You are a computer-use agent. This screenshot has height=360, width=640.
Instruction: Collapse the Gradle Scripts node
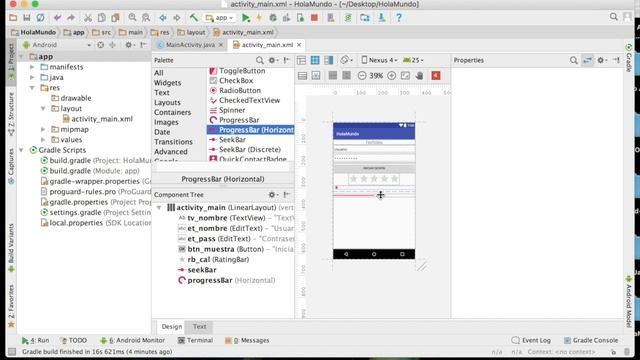click(x=21, y=150)
